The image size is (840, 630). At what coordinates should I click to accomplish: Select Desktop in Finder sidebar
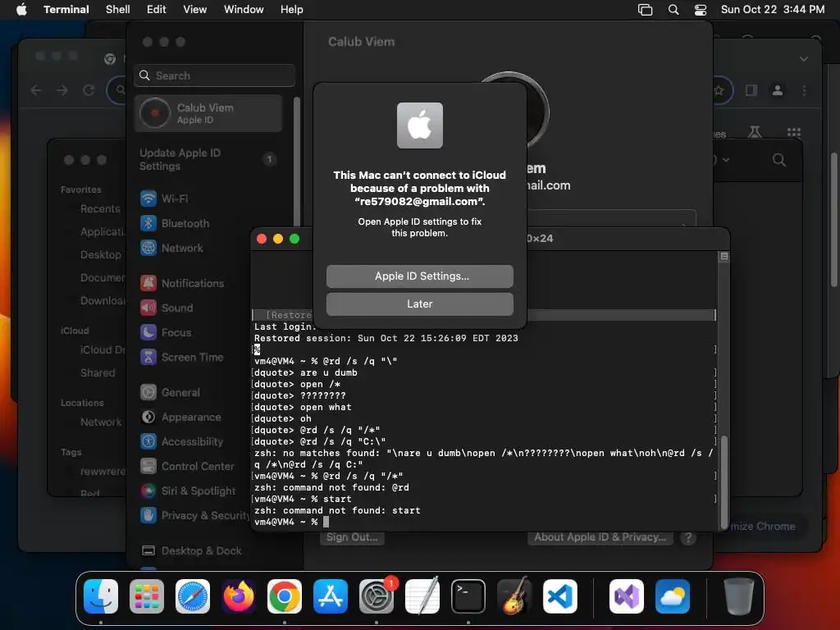tap(101, 255)
